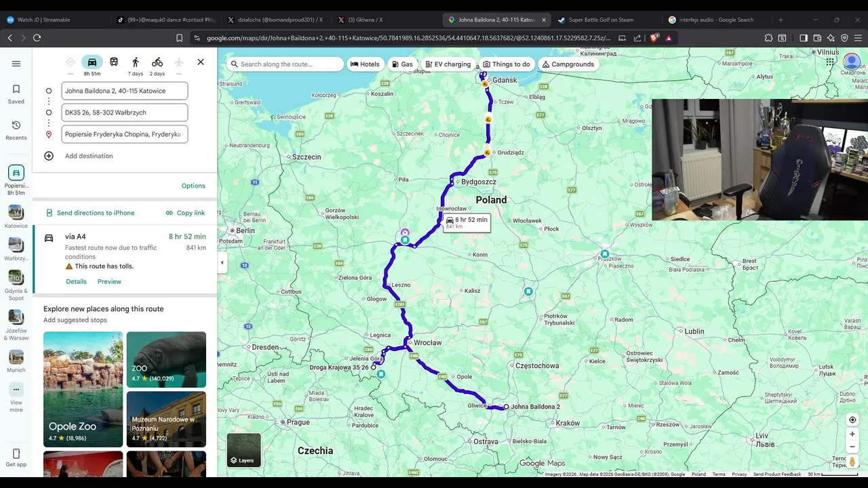Image resolution: width=868 pixels, height=488 pixels.
Task: Open Popiersi... 8h 51m recent item
Action: click(16, 180)
